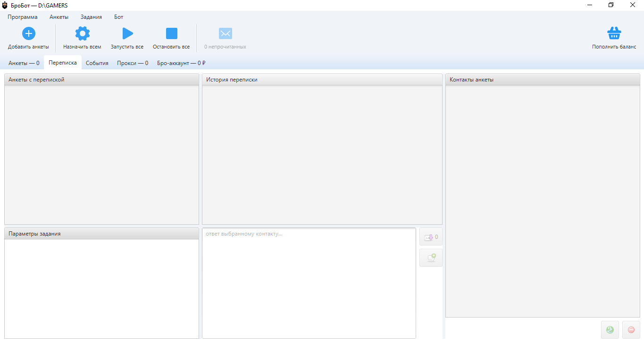Click the envelope with arrow button
Screen dimensions: 644x343
coord(431,237)
